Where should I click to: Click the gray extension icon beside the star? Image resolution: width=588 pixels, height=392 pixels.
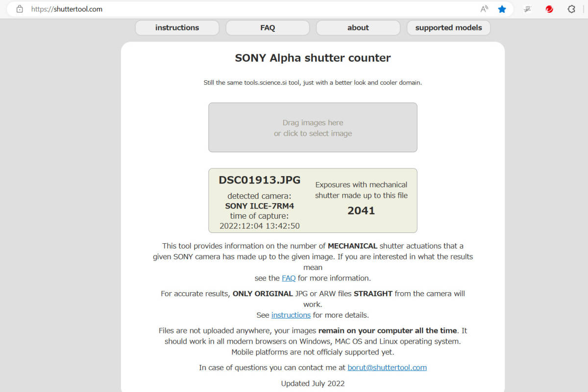click(528, 9)
